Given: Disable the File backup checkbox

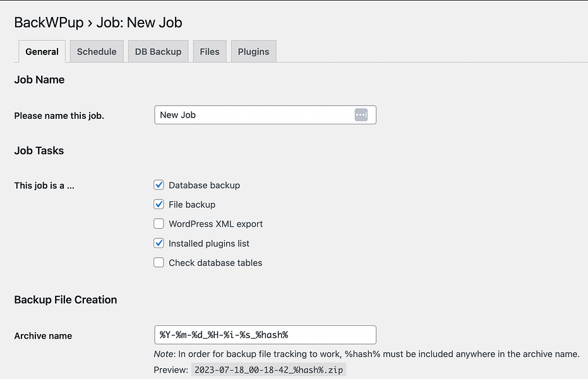Looking at the screenshot, I should click(159, 205).
